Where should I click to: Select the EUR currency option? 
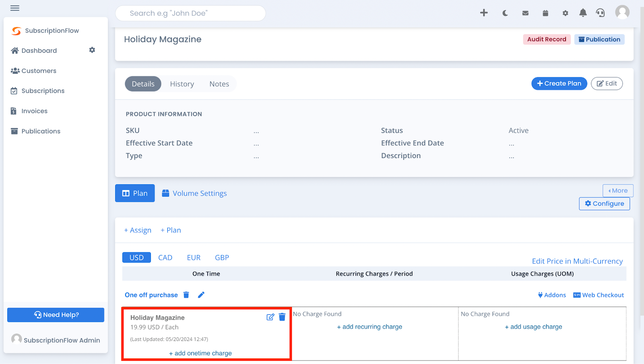point(194,257)
